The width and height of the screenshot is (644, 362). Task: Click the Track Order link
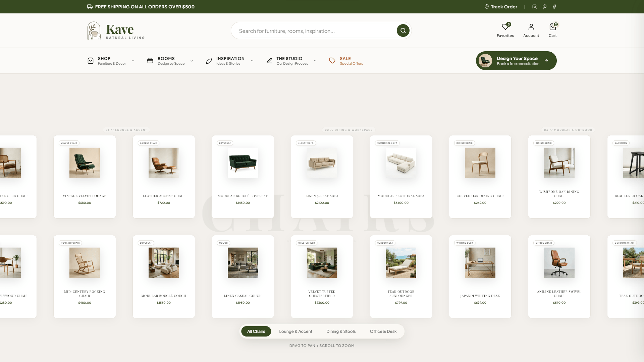[501, 7]
